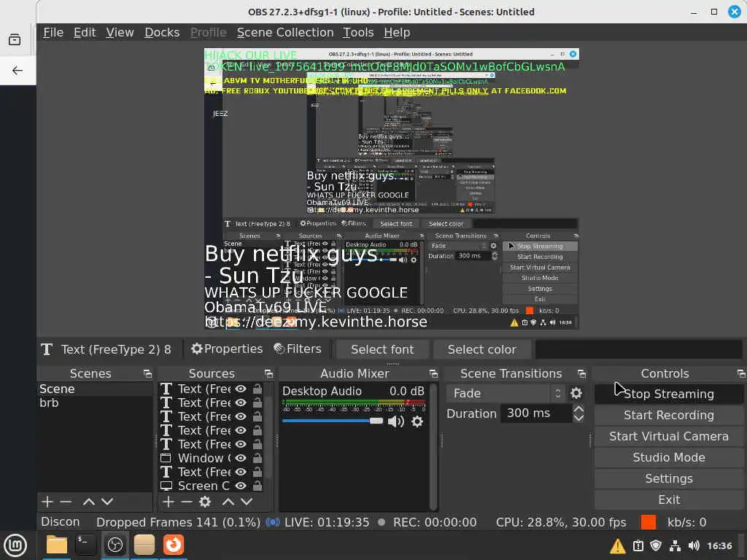Image resolution: width=747 pixels, height=560 pixels.
Task: Open Properties for the selected text source
Action: tap(227, 349)
